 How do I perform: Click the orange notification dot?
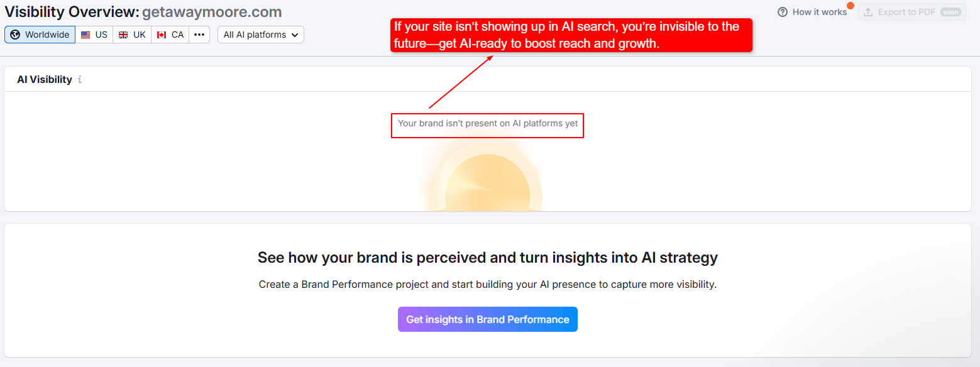click(x=851, y=6)
